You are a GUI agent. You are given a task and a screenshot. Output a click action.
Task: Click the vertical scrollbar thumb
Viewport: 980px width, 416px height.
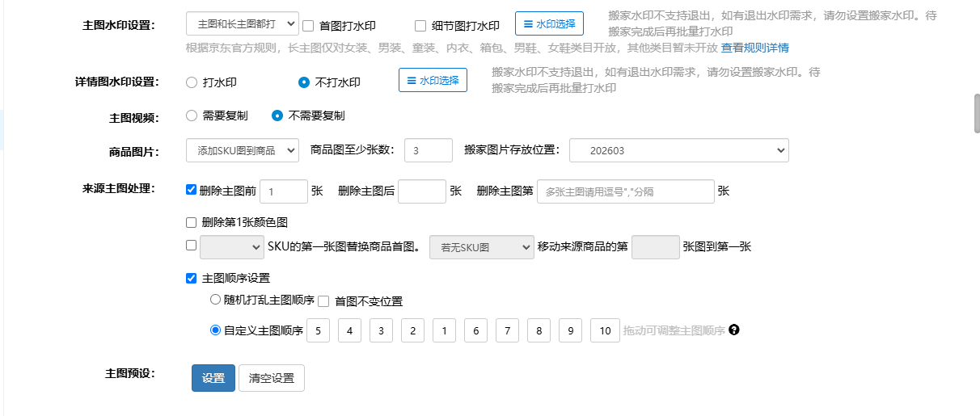(x=976, y=113)
